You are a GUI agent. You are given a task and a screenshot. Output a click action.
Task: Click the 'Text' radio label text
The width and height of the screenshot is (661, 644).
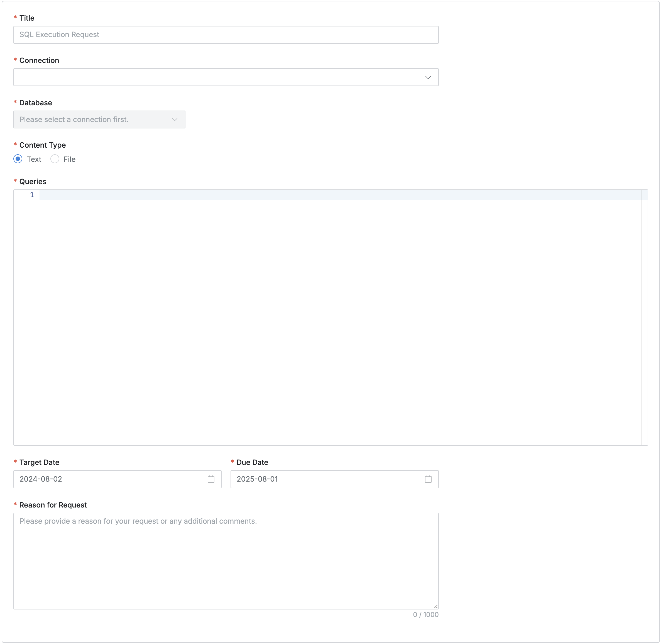[x=34, y=159]
